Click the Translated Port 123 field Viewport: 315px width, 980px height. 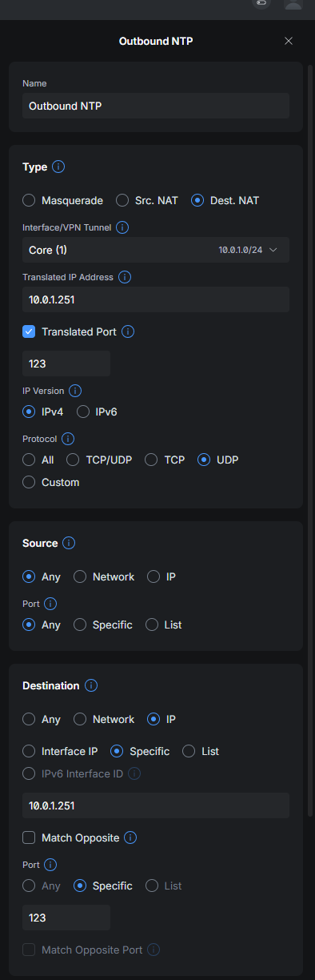(x=66, y=363)
